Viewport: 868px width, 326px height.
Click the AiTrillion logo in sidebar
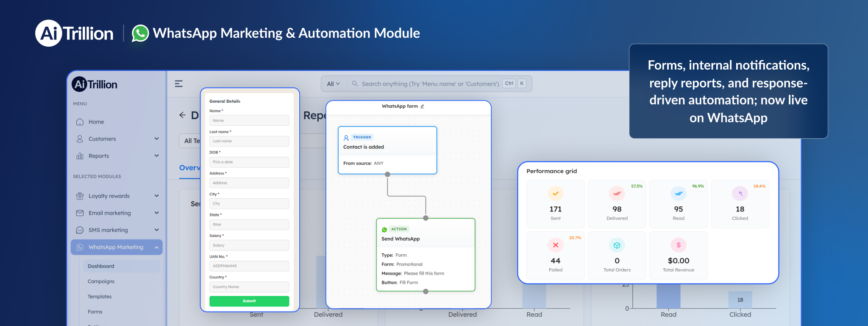tap(95, 84)
